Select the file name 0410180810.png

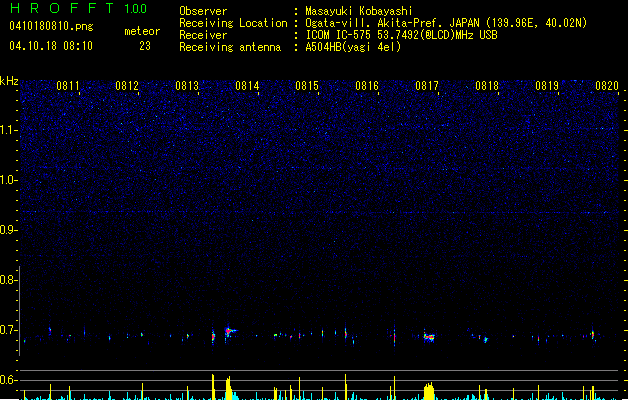click(x=51, y=27)
